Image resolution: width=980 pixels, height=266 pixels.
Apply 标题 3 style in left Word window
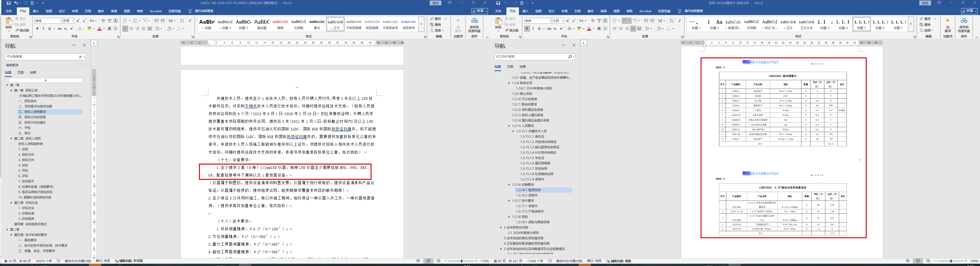[x=225, y=24]
